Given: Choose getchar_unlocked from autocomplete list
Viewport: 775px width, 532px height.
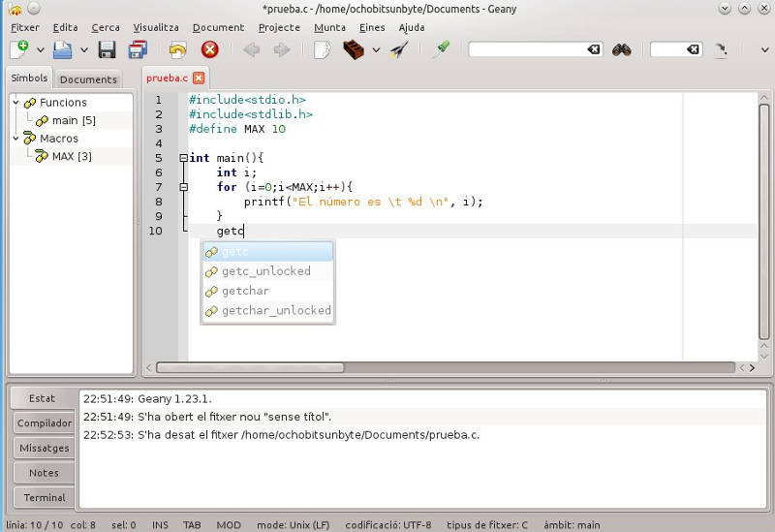Looking at the screenshot, I should (268, 310).
